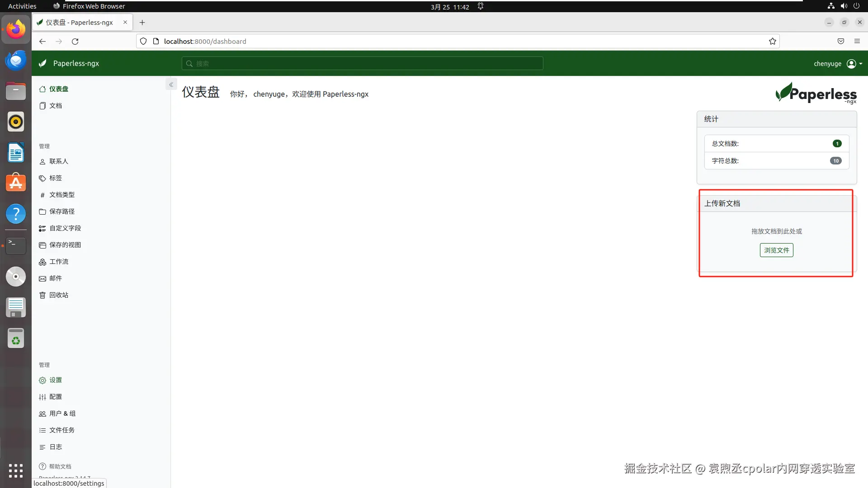Screen dimensions: 868x488
Task: Click the 浏览文件 browse files button
Action: point(776,250)
